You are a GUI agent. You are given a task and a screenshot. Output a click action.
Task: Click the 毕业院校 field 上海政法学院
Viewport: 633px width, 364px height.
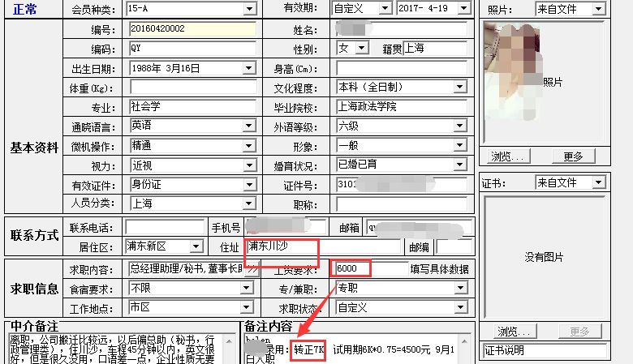point(401,107)
